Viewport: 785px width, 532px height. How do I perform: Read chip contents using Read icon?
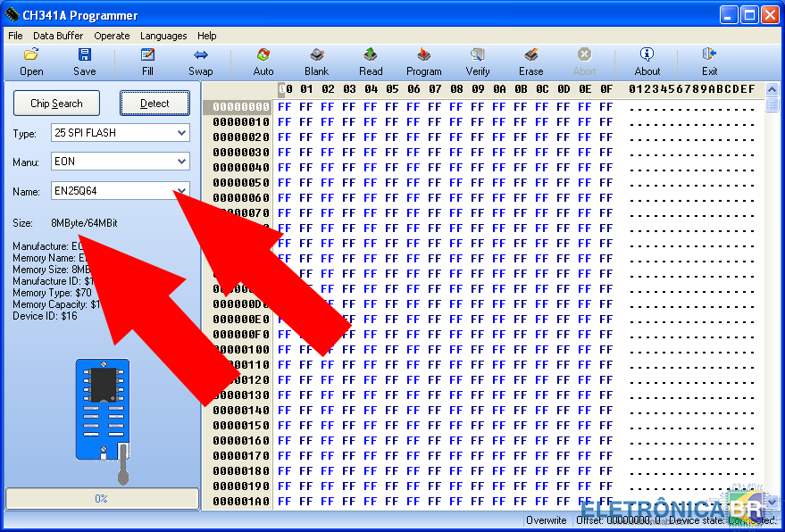371,61
